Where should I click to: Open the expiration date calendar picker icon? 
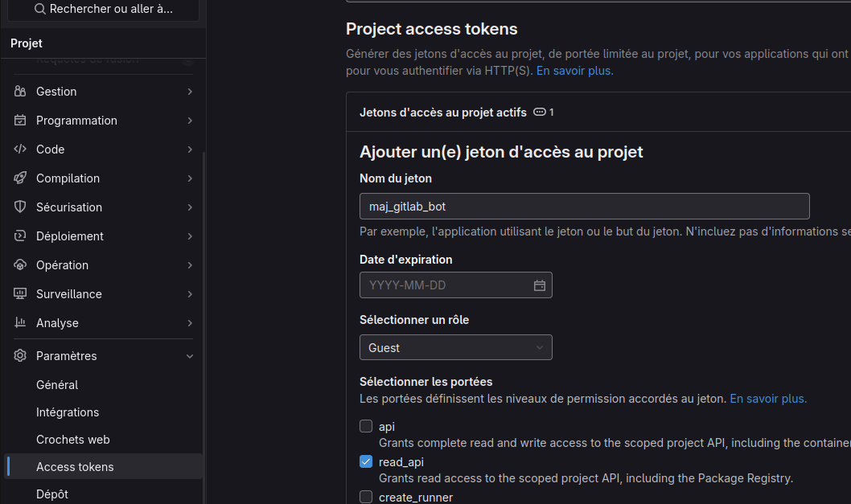[x=540, y=285]
